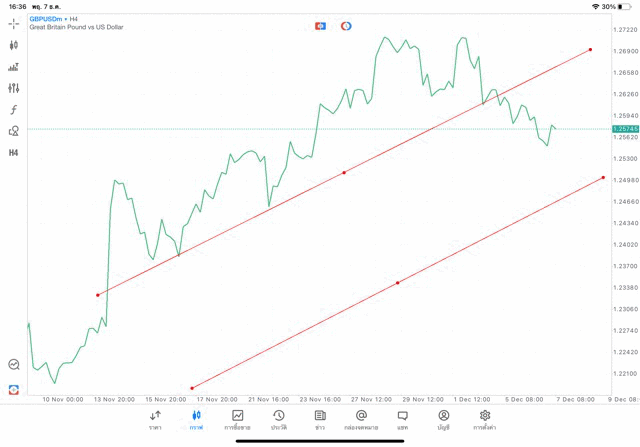The height and width of the screenshot is (447, 640).
Task: Tap the chart magnifier icon above the app icon
Action: click(x=14, y=365)
